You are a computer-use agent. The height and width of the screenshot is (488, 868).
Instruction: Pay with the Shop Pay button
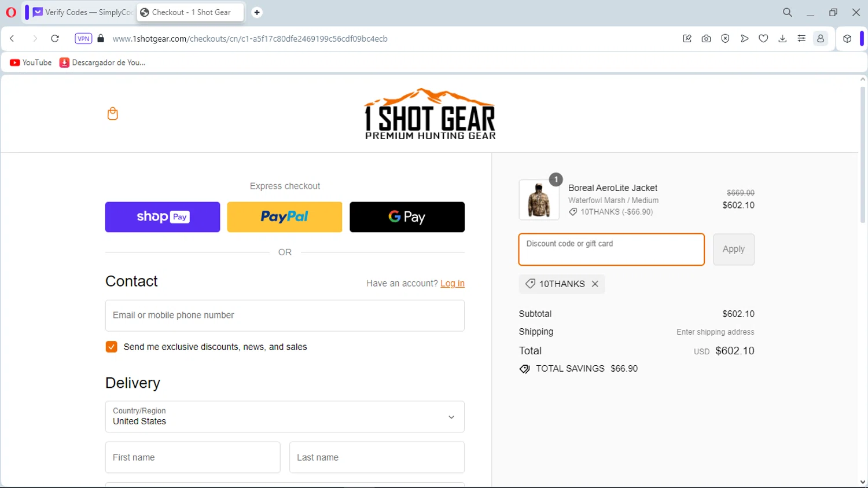click(x=163, y=217)
